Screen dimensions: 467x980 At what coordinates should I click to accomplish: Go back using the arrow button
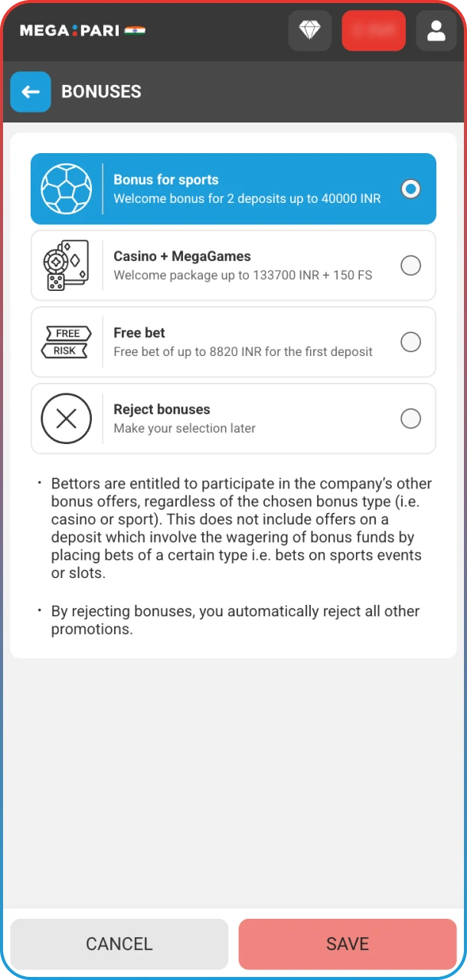(31, 92)
